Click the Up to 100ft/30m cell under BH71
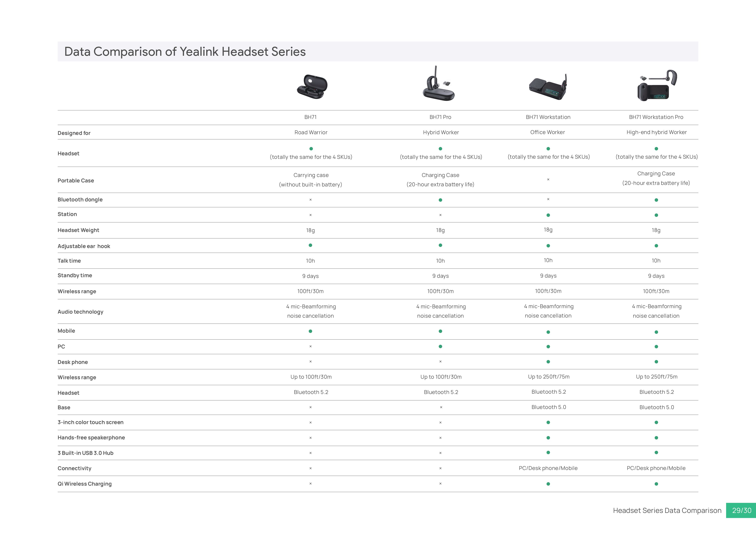Image resolution: width=756 pixels, height=534 pixels. (311, 377)
